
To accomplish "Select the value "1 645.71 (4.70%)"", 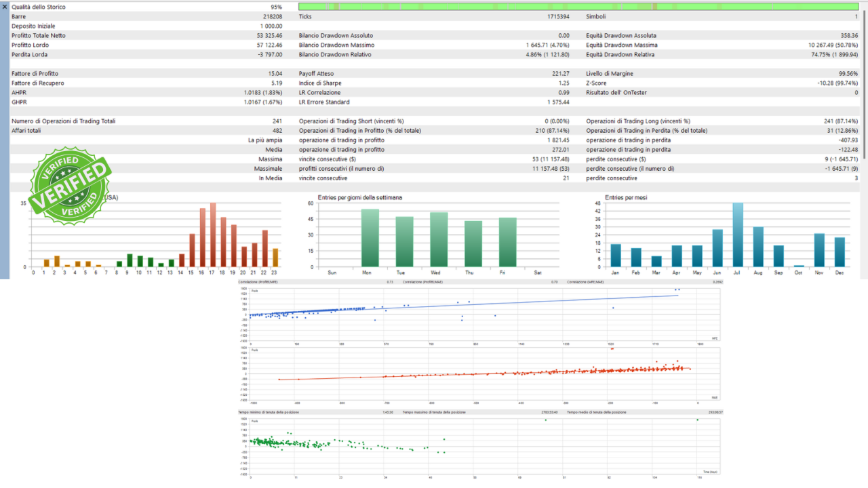I will (x=547, y=45).
